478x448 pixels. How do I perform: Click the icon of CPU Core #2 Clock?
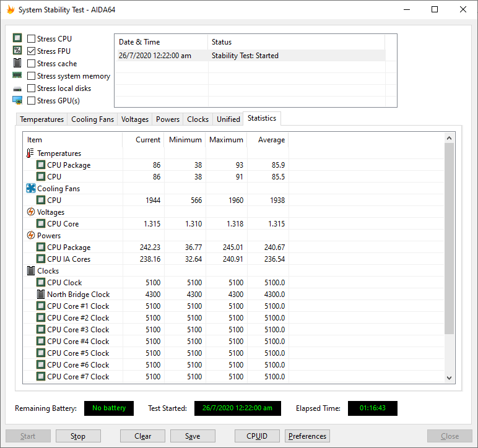(40, 317)
